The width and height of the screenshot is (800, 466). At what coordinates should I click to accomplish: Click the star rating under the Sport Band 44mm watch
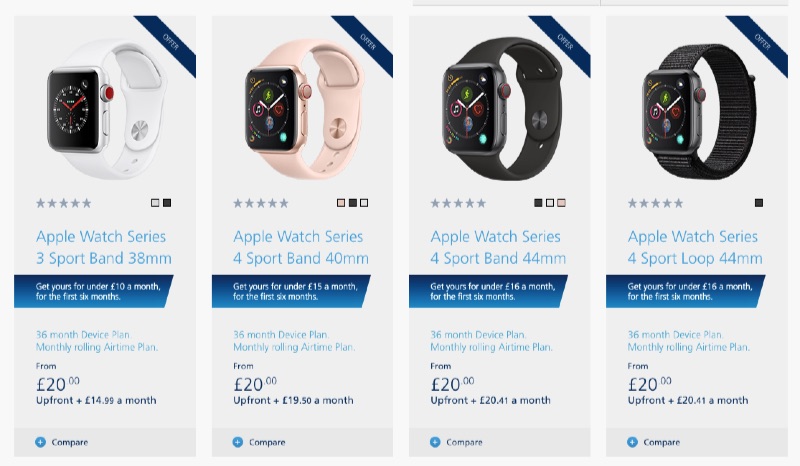point(458,203)
